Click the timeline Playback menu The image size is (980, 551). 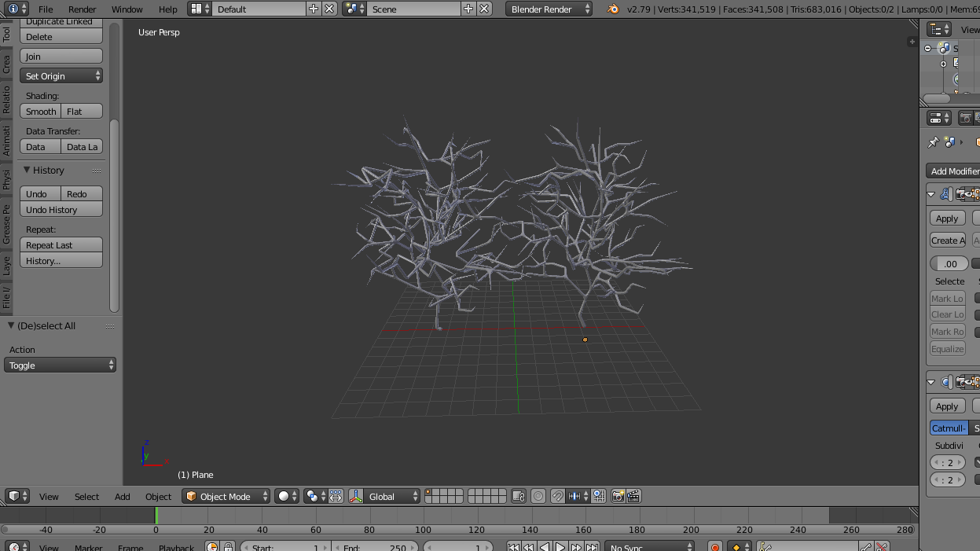click(x=176, y=547)
